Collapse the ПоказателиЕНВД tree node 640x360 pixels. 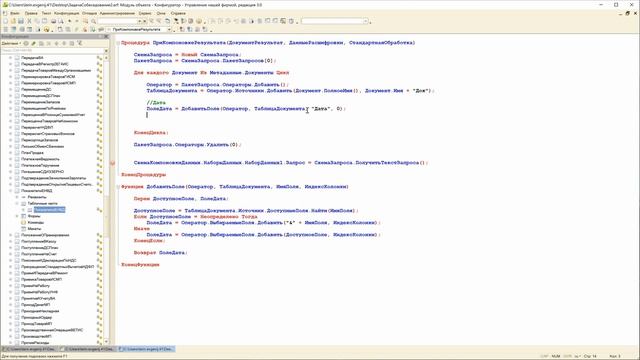(x=11, y=191)
